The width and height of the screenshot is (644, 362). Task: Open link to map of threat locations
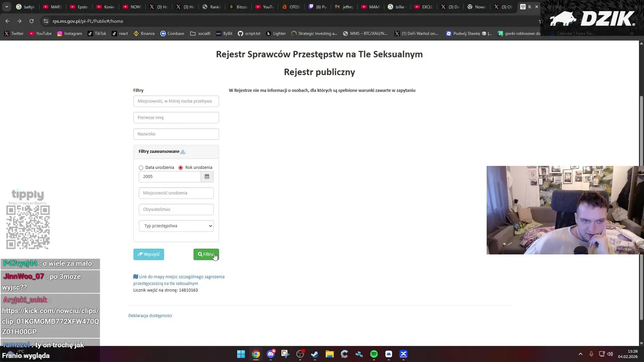(x=179, y=280)
